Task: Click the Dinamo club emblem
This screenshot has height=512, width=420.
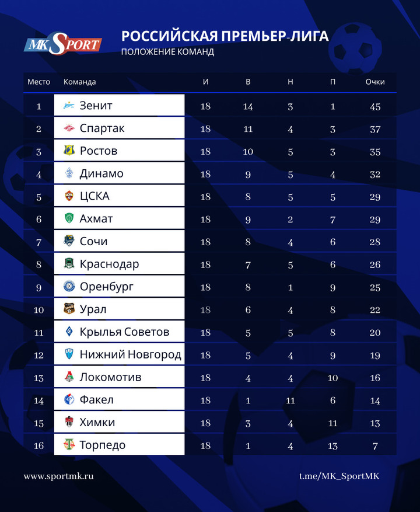Action: click(x=69, y=173)
